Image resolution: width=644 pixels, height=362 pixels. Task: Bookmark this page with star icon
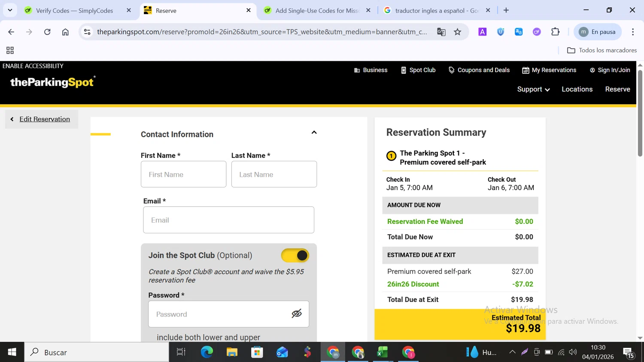coord(458,32)
